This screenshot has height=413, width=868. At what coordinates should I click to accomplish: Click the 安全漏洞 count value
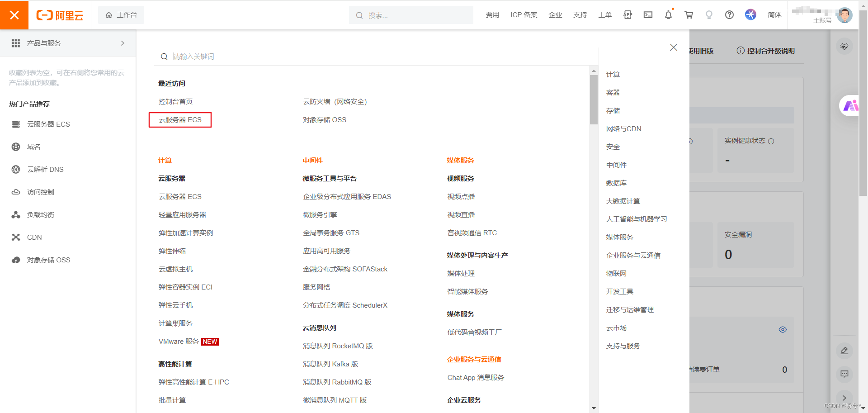coord(728,255)
